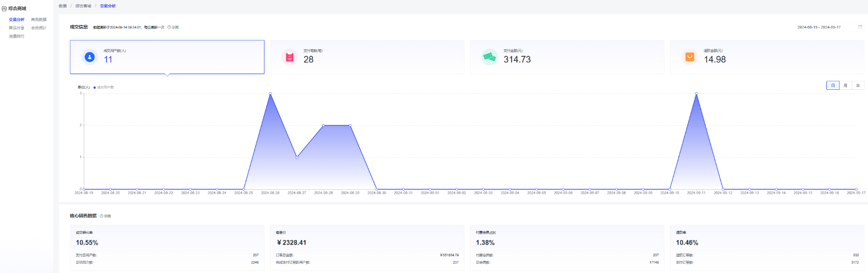Click the 综合商城 store icon in sidebar
Viewport: 868px width, 273px height.
click(4, 9)
